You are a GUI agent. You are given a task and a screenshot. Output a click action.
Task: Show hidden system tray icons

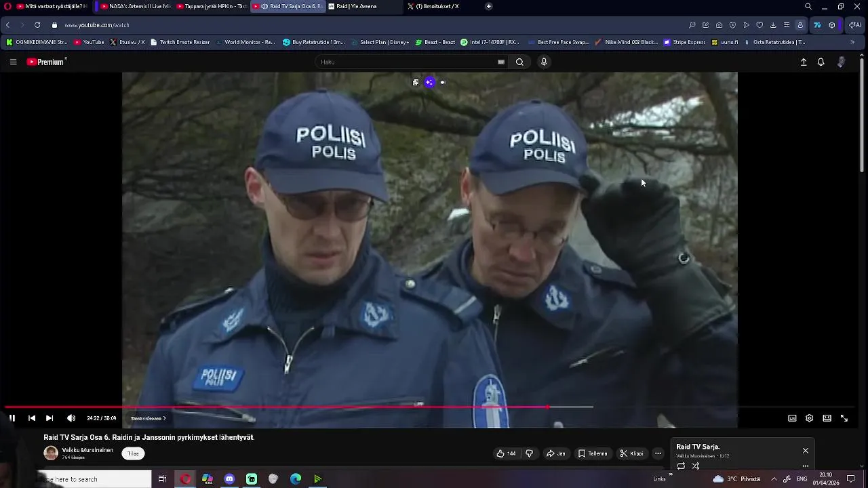(774, 479)
